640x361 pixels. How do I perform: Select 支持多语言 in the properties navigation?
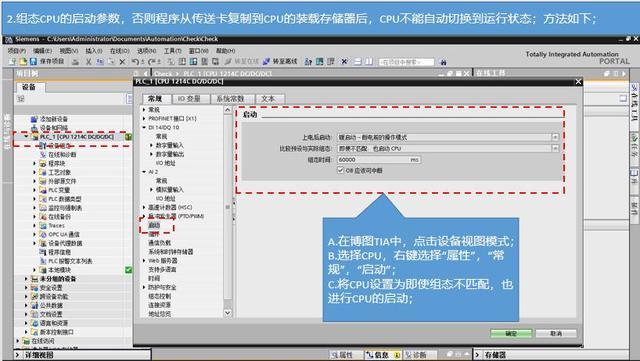point(162,270)
